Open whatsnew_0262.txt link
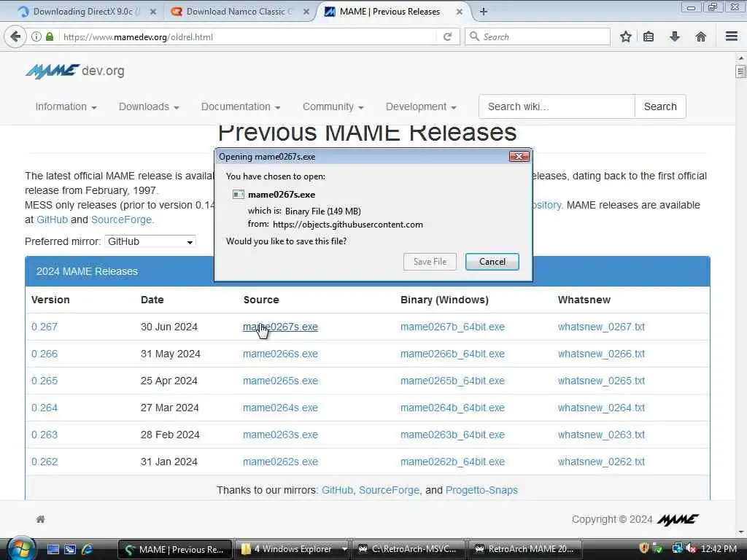747x560 pixels. 601,462
